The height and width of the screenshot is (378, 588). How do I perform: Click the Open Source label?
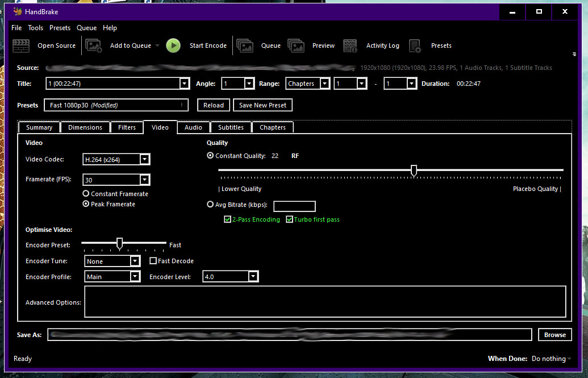pyautogui.click(x=57, y=46)
